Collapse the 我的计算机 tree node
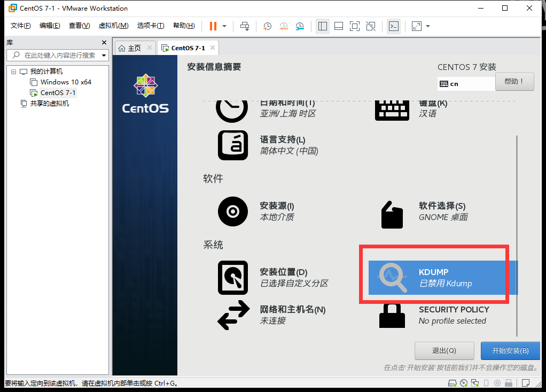 [13, 72]
